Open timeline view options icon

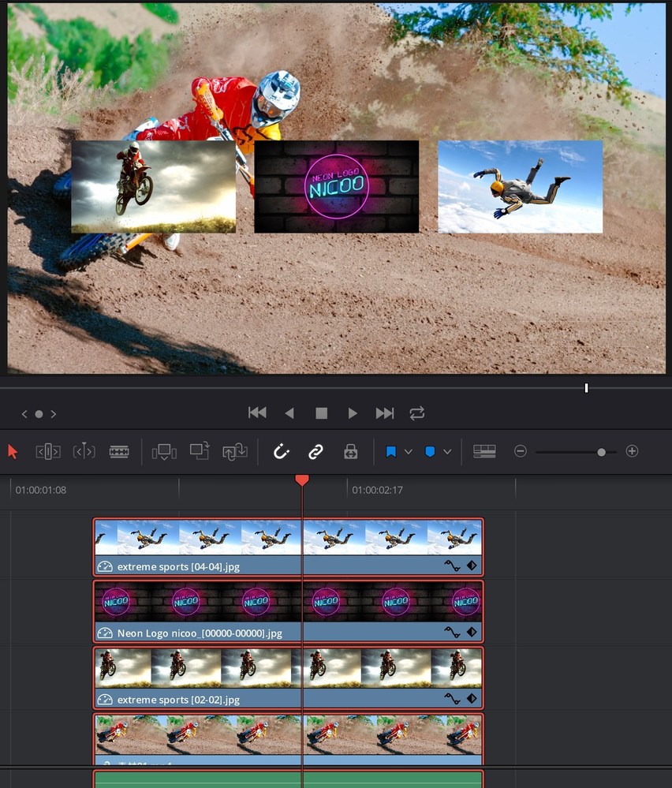484,451
